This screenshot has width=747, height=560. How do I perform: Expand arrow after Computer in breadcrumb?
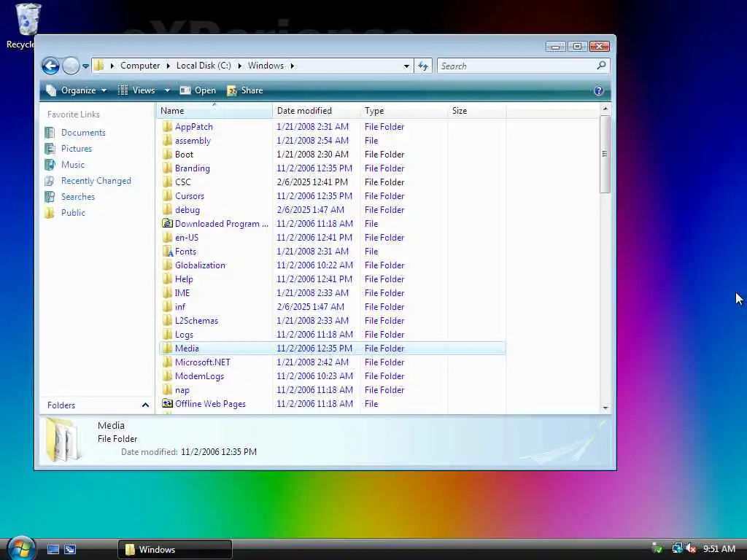tap(169, 66)
